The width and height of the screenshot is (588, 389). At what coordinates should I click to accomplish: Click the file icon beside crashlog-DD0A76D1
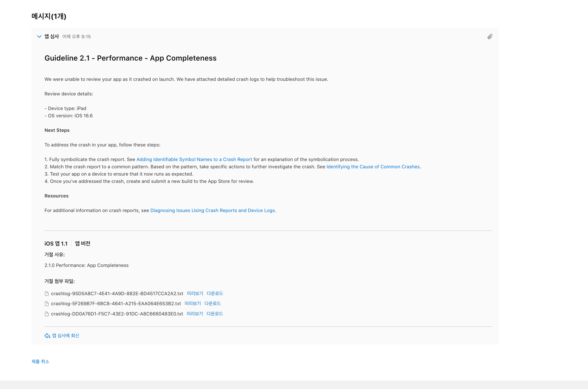(47, 314)
